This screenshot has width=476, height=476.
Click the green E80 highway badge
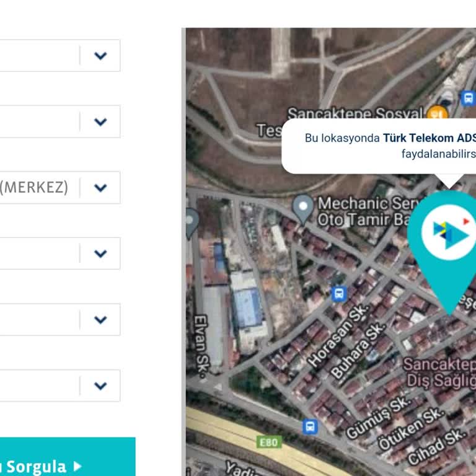click(x=269, y=442)
